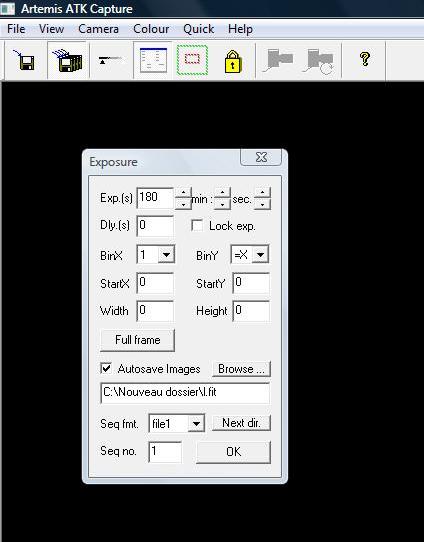The height and width of the screenshot is (542, 424).
Task: Click the Browse ... button
Action: click(241, 369)
